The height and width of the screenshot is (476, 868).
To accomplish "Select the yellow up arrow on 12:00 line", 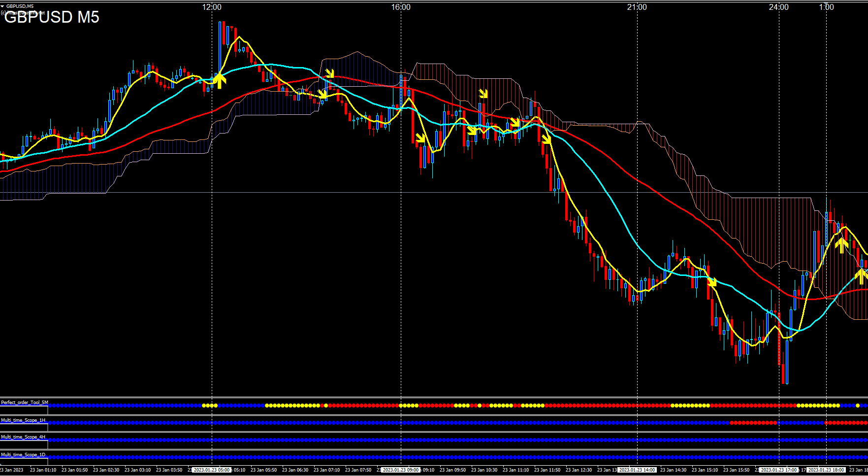I will pos(220,80).
